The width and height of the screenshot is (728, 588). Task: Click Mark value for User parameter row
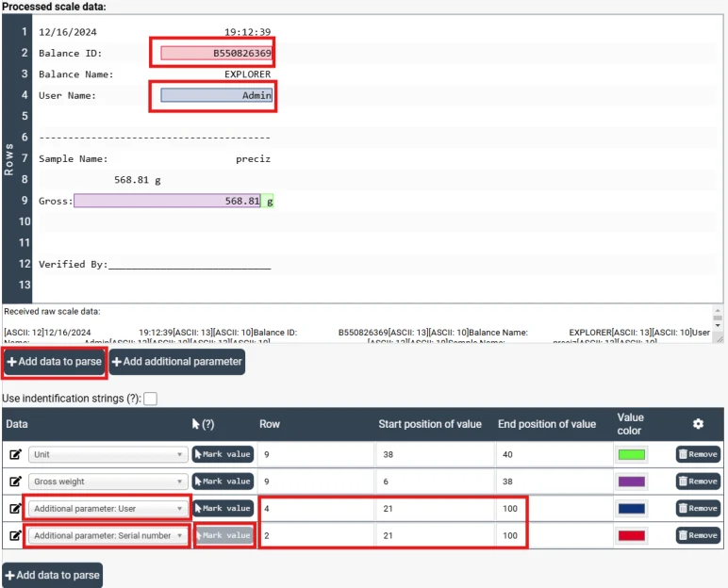223,508
